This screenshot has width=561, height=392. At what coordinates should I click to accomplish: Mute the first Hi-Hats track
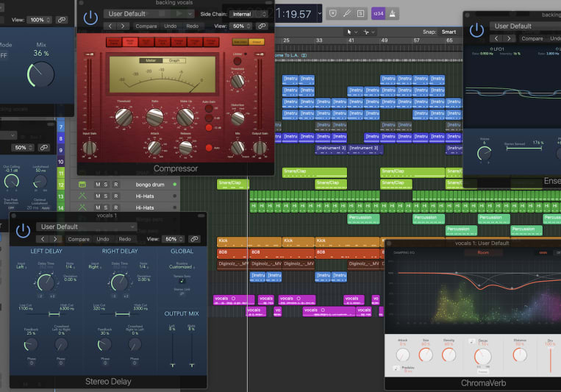pyautogui.click(x=98, y=196)
